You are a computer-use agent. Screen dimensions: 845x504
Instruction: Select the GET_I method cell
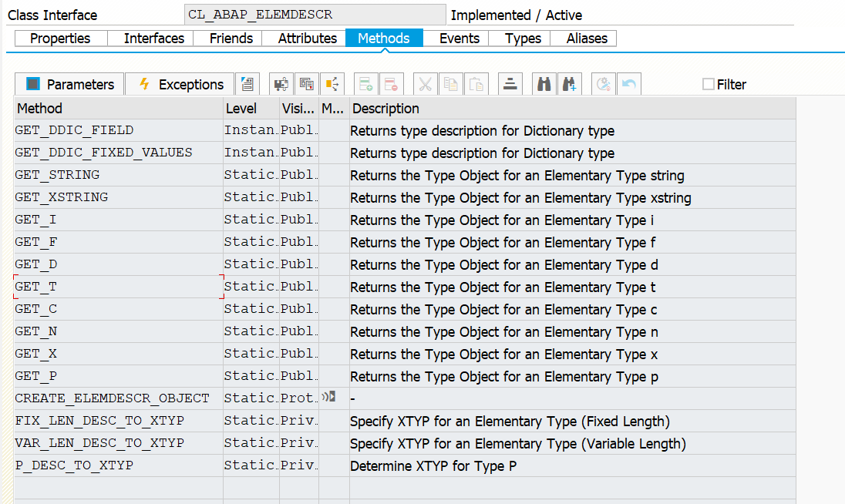click(x=119, y=220)
